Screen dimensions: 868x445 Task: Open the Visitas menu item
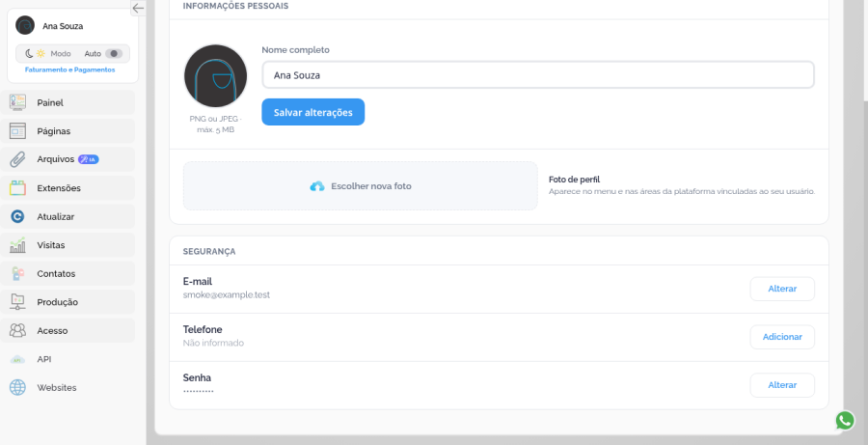68,245
